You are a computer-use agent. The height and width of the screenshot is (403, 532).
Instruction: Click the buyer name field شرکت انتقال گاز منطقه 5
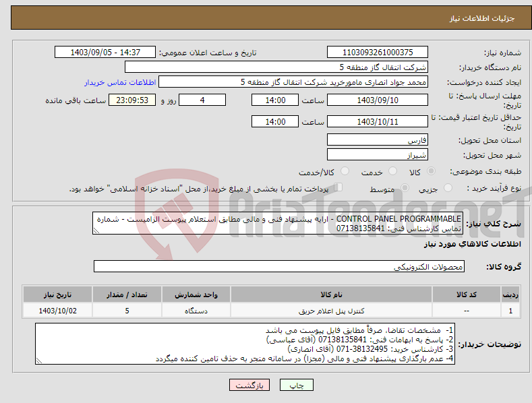(x=276, y=67)
